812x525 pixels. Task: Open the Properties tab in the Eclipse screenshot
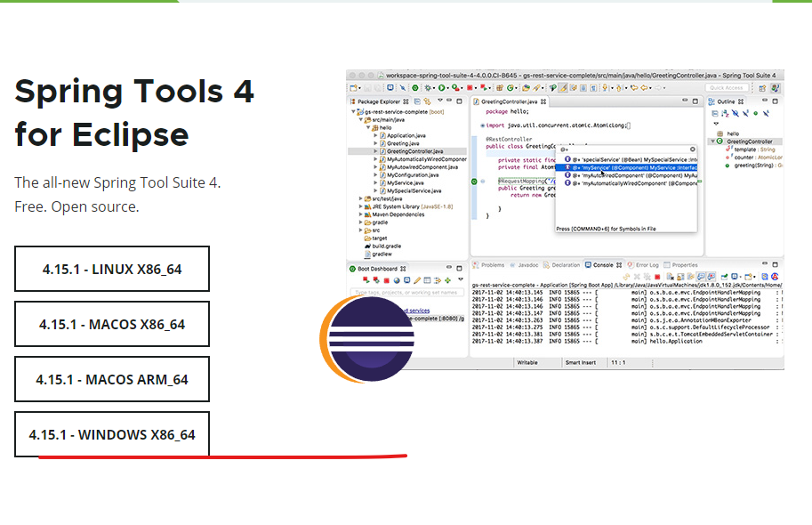point(681,265)
